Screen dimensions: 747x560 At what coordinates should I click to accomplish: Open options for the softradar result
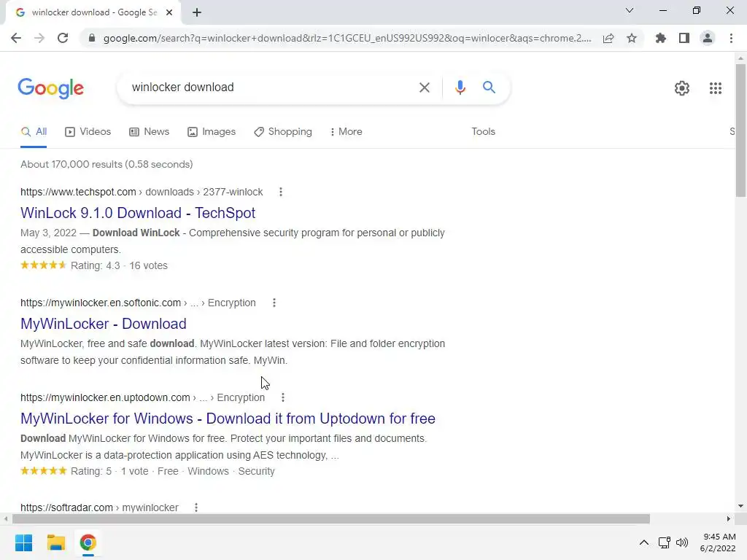tap(196, 507)
